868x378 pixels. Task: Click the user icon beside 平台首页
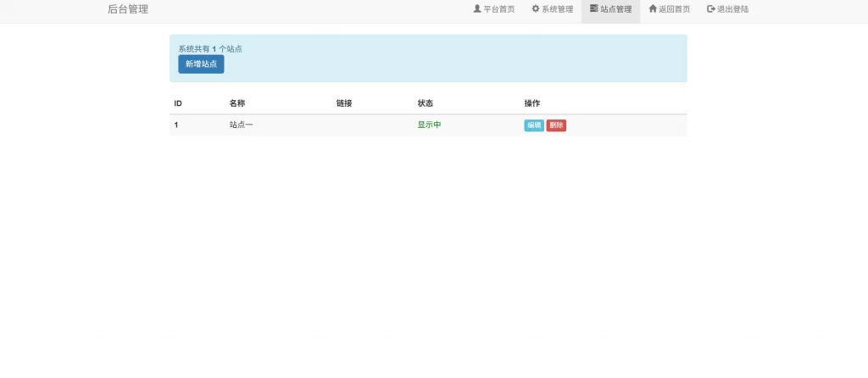(x=477, y=9)
